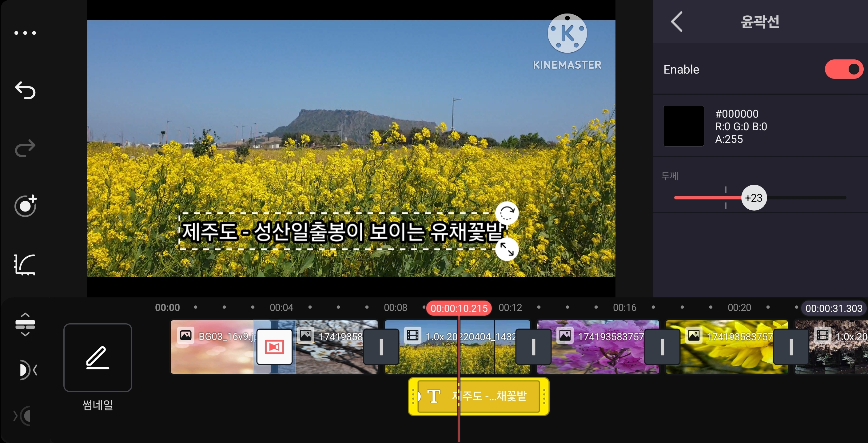Open the three-dots more options menu
Viewport: 868px width, 443px height.
25,33
